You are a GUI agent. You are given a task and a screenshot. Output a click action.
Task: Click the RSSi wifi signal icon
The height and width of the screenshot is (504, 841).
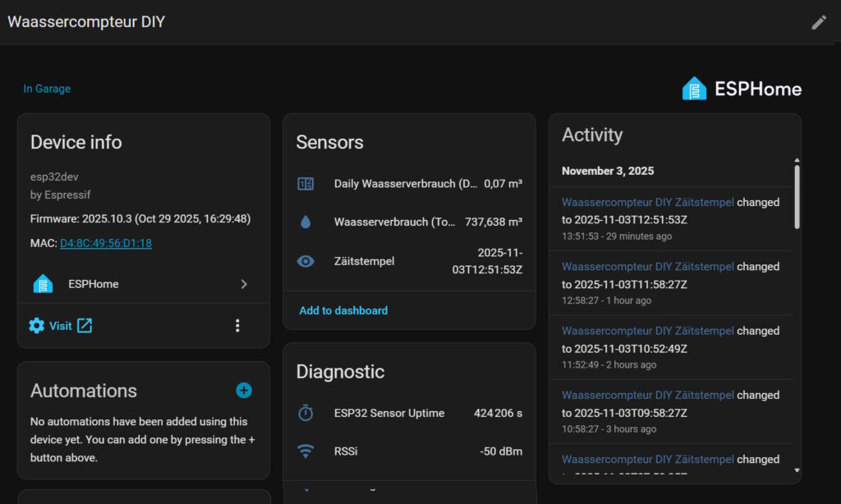point(306,451)
